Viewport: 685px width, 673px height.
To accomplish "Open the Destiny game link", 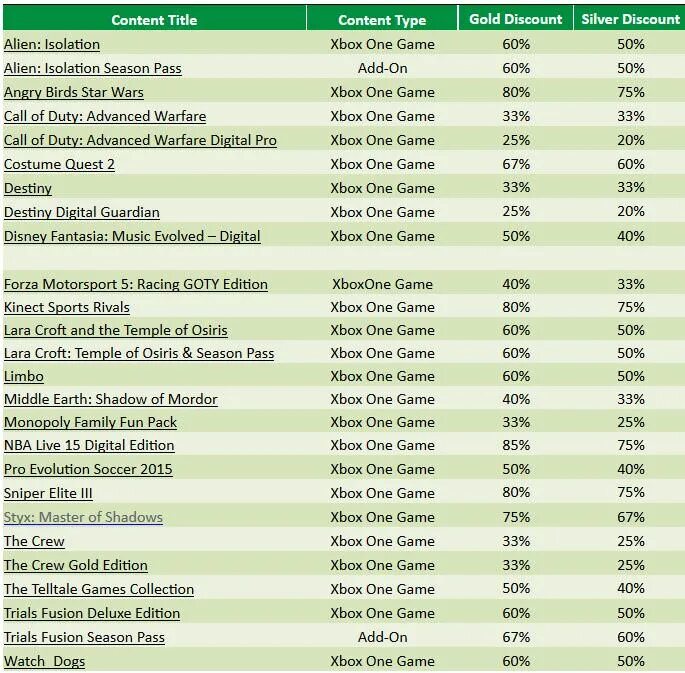I will coord(28,188).
